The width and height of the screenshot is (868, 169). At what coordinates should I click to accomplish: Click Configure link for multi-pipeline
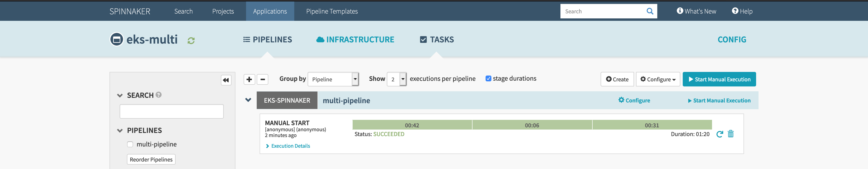point(634,100)
